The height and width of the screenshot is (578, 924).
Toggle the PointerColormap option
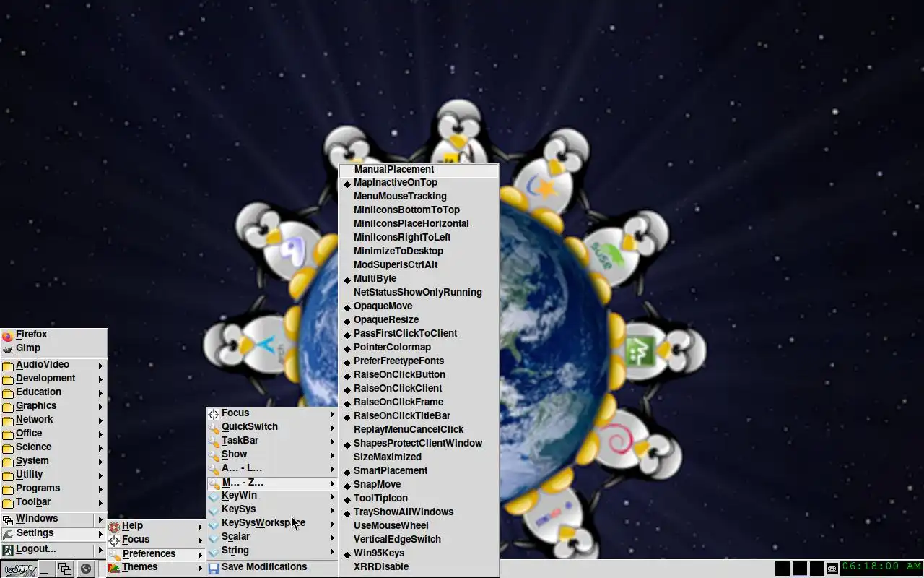pos(418,348)
